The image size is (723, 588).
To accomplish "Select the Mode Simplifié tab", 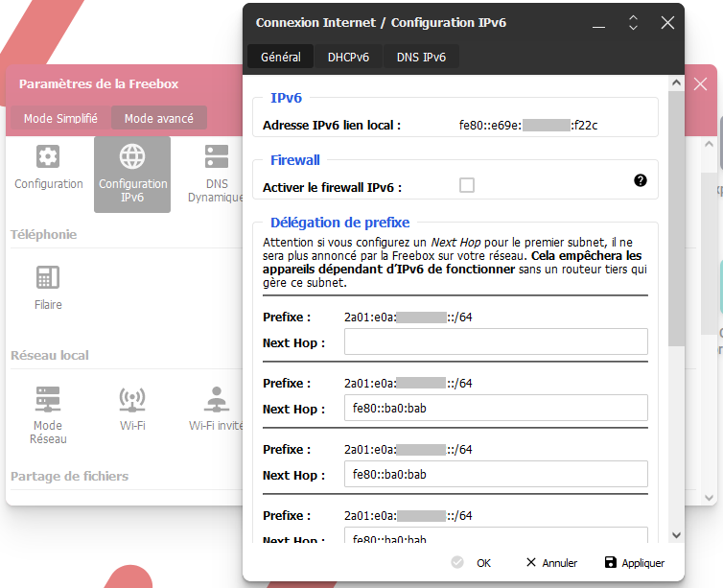I will pyautogui.click(x=60, y=119).
